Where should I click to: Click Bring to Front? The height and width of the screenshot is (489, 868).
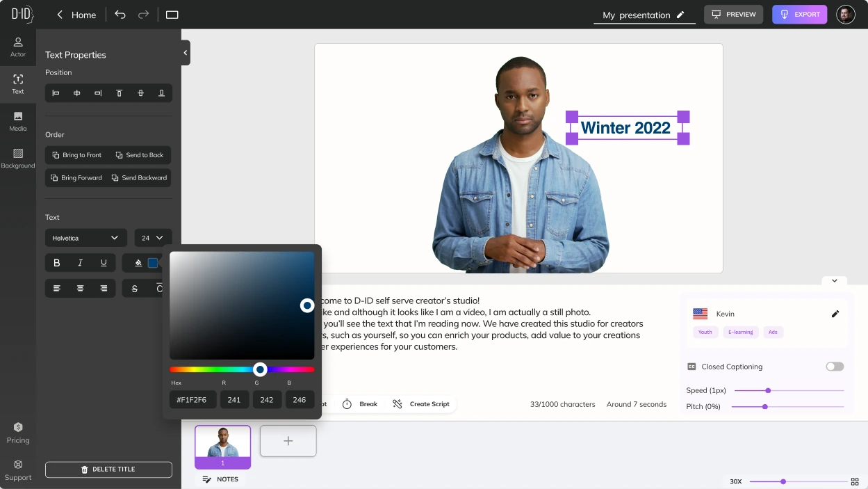(76, 155)
